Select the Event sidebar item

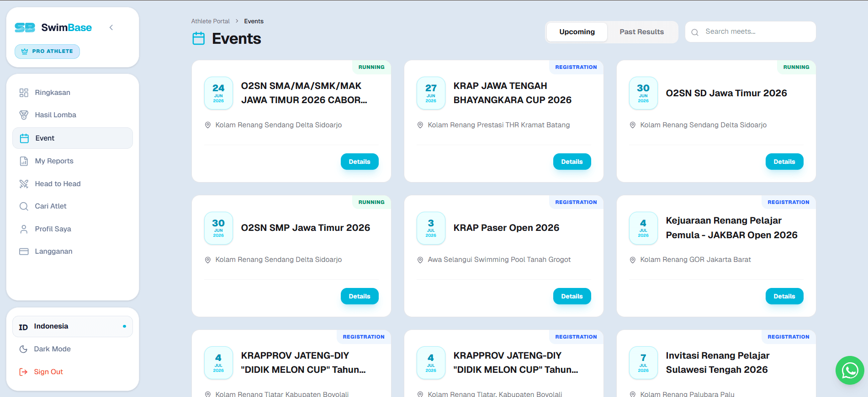click(73, 138)
